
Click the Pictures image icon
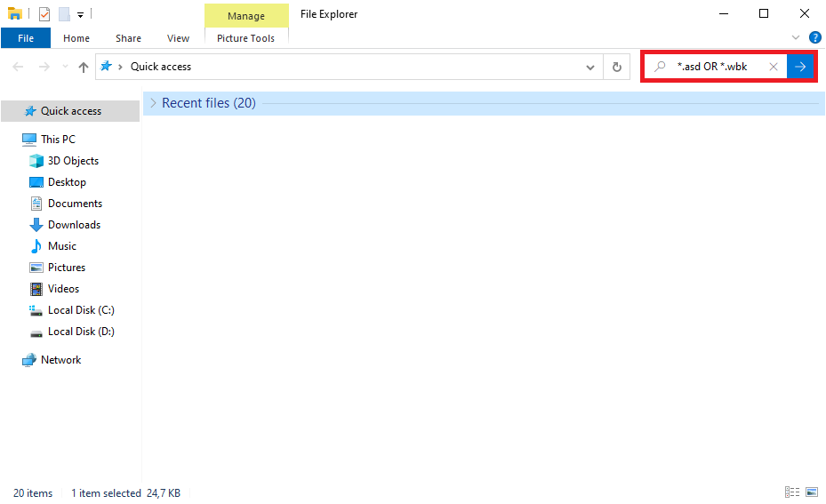pos(36,268)
